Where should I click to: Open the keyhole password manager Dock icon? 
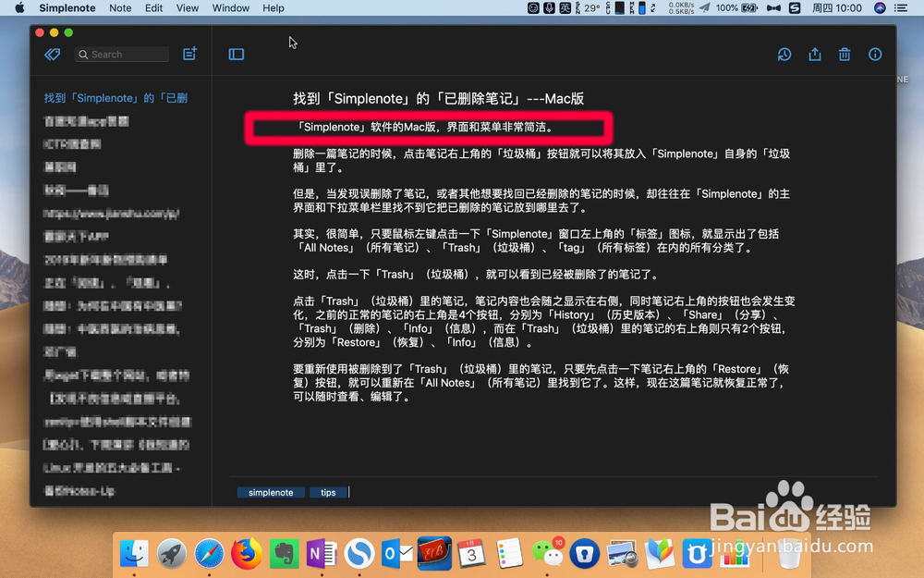(584, 553)
